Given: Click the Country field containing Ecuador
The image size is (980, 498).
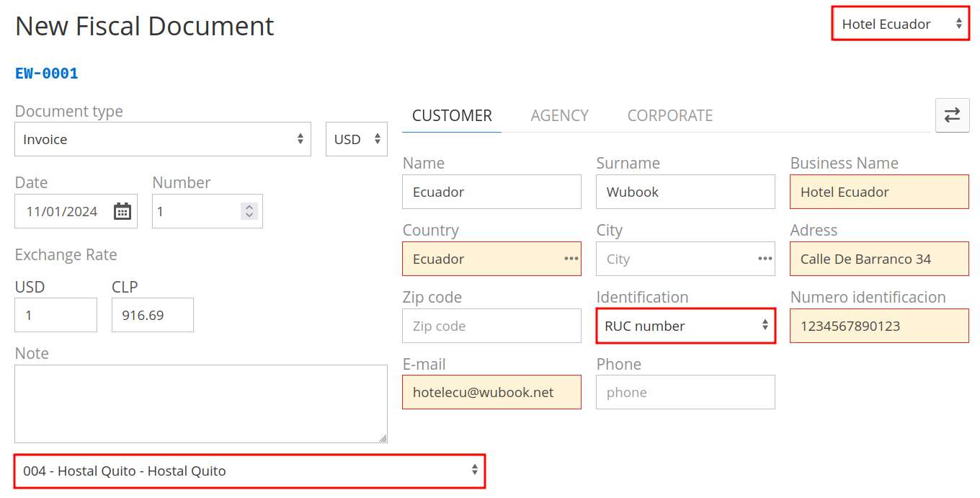Looking at the screenshot, I should (x=492, y=259).
